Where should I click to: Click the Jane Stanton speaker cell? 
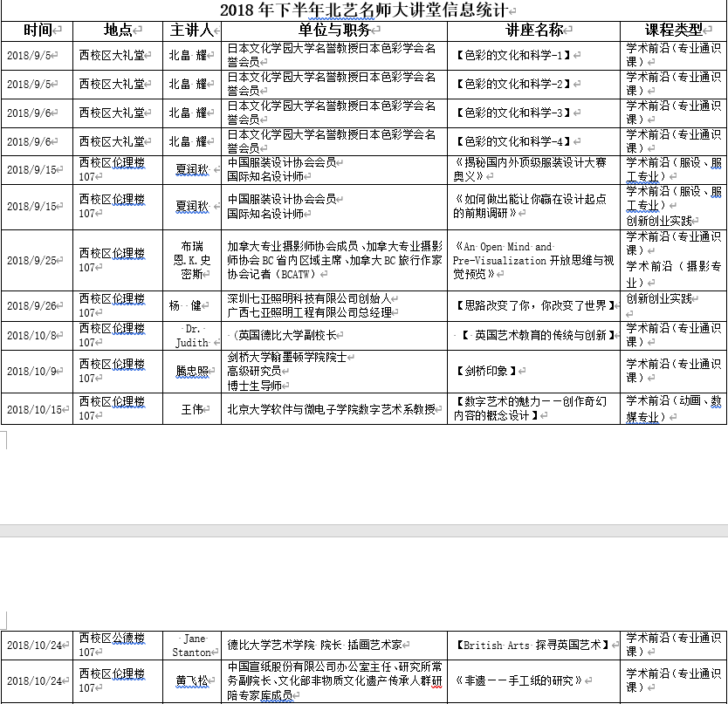coord(191,645)
